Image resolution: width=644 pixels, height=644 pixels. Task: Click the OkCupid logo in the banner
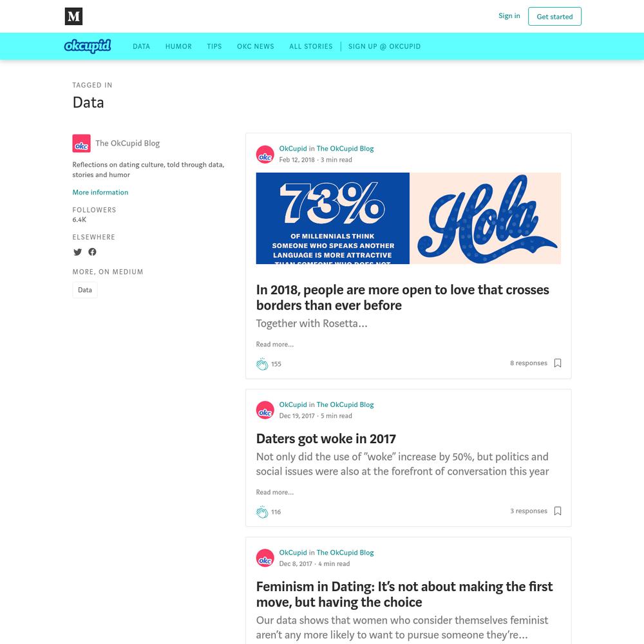88,46
